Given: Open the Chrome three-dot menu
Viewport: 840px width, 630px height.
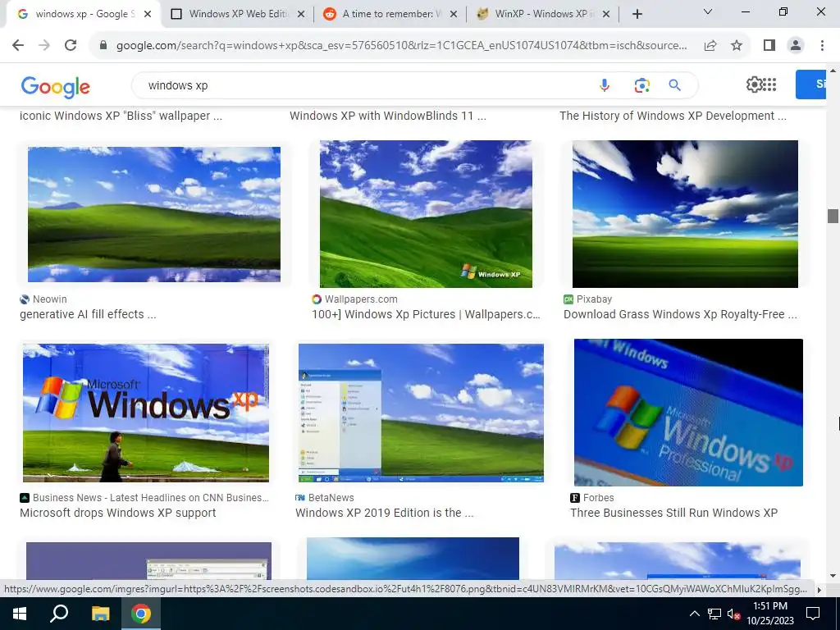Looking at the screenshot, I should pyautogui.click(x=822, y=46).
